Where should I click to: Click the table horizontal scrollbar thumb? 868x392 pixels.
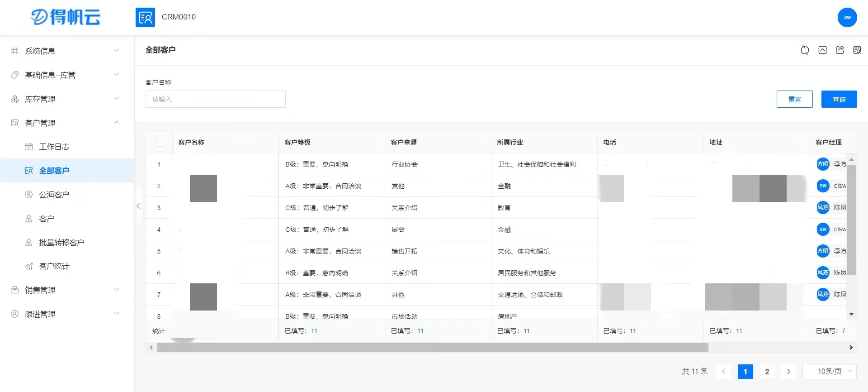coord(432,348)
